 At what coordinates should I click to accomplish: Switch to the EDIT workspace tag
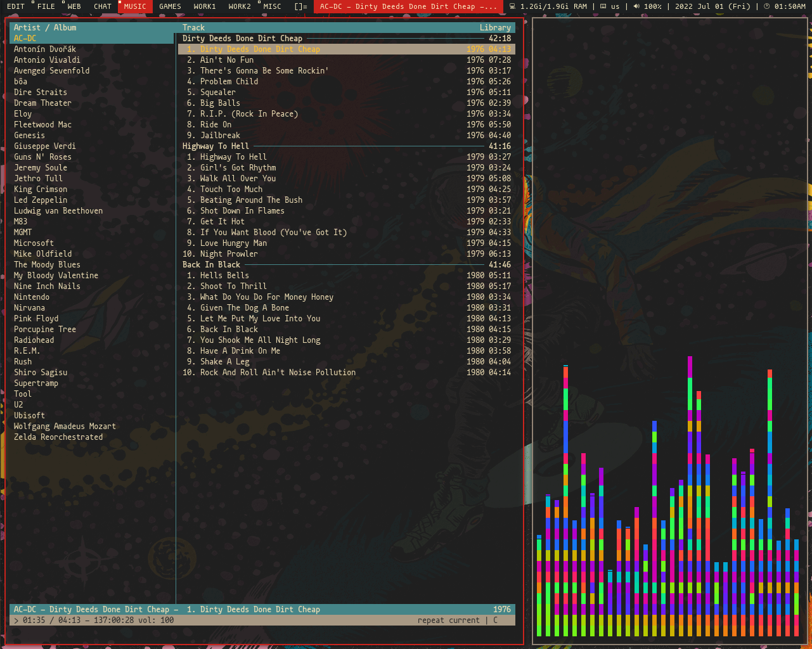pos(15,6)
